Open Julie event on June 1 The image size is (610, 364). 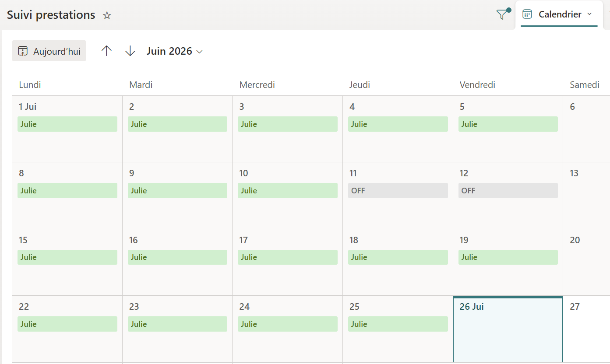(x=67, y=124)
